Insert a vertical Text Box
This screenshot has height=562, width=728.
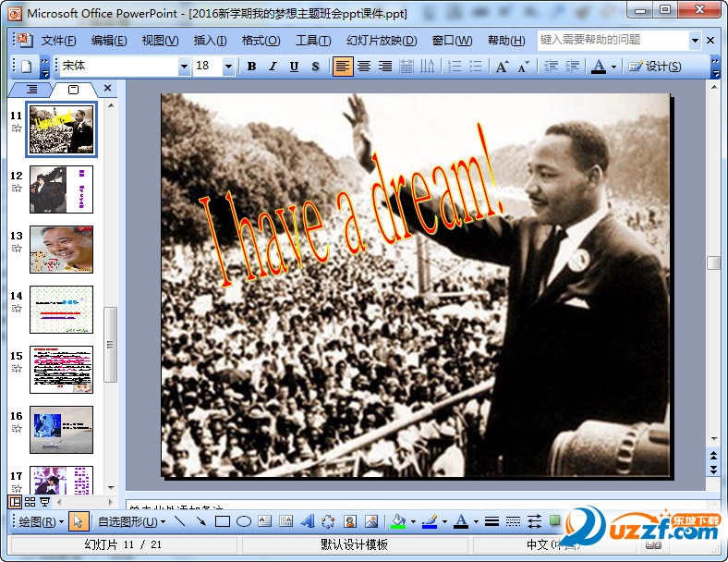pyautogui.click(x=286, y=521)
